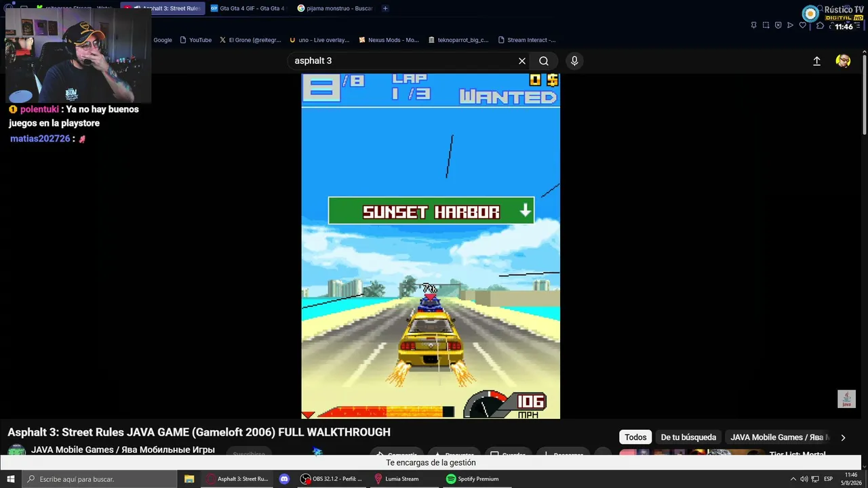Image resolution: width=868 pixels, height=488 pixels.
Task: Bookmark the page with the heart icon
Action: (x=803, y=25)
